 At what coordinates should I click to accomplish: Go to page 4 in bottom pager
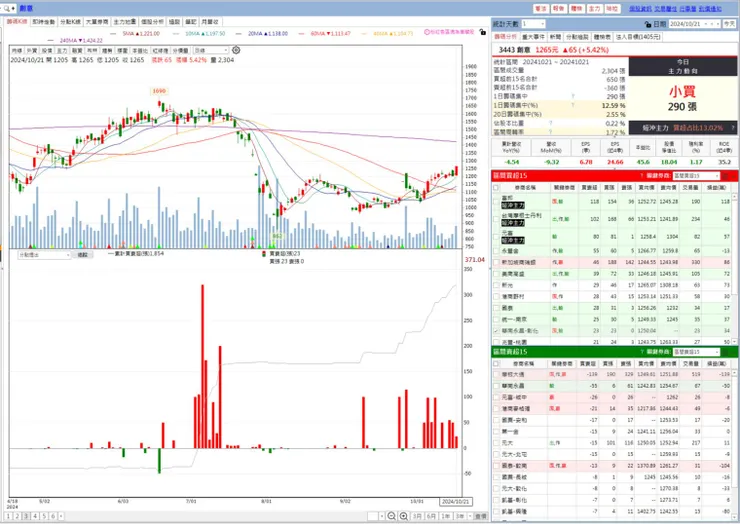[x=35, y=516]
